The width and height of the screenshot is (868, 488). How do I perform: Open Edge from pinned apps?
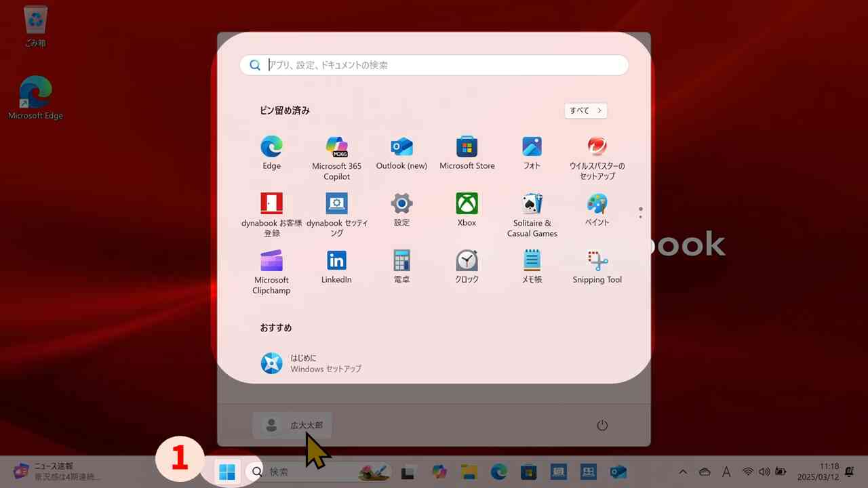(271, 153)
